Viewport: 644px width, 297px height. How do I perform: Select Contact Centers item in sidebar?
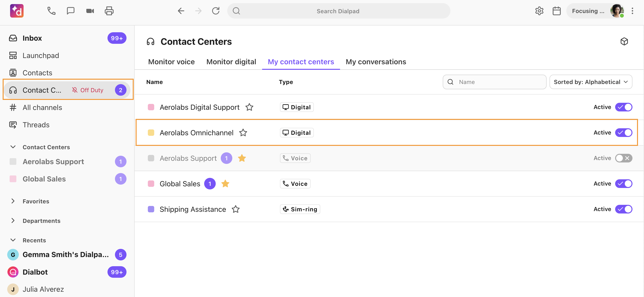click(67, 90)
